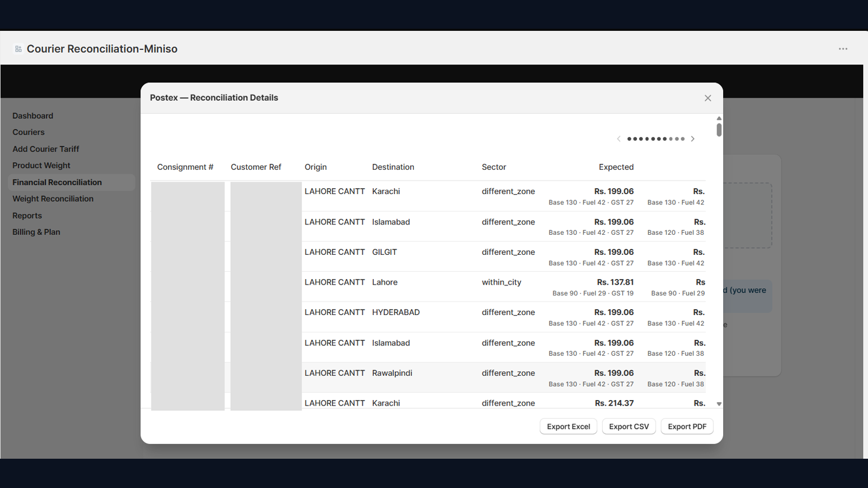Click the dialog's vertical scrollbar thumb
This screenshot has height=488, width=868.
point(719,130)
